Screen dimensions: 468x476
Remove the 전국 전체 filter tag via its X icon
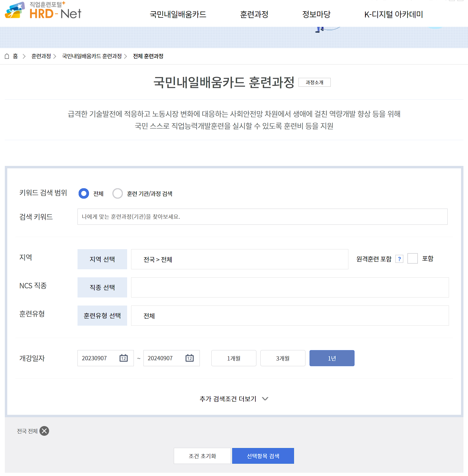pyautogui.click(x=45, y=431)
